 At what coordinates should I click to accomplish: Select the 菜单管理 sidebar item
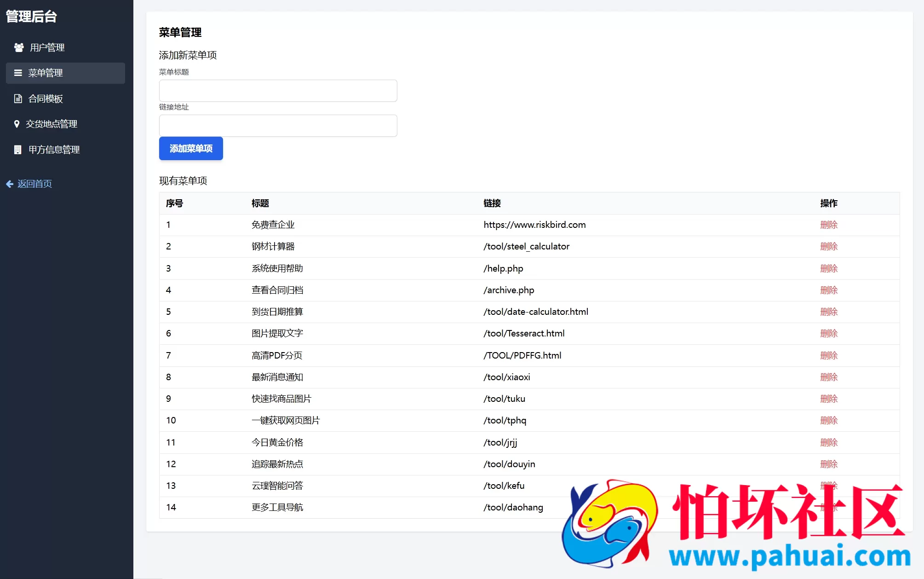[65, 73]
